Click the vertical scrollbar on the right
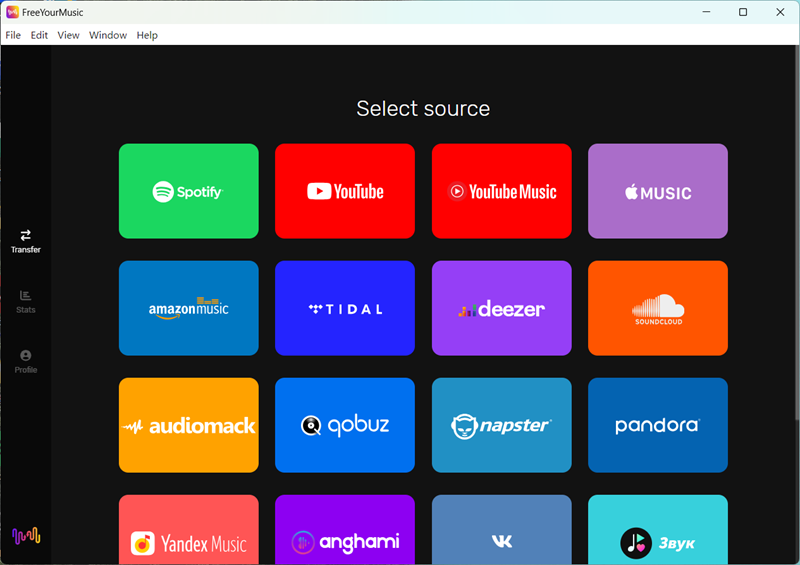 [797, 235]
